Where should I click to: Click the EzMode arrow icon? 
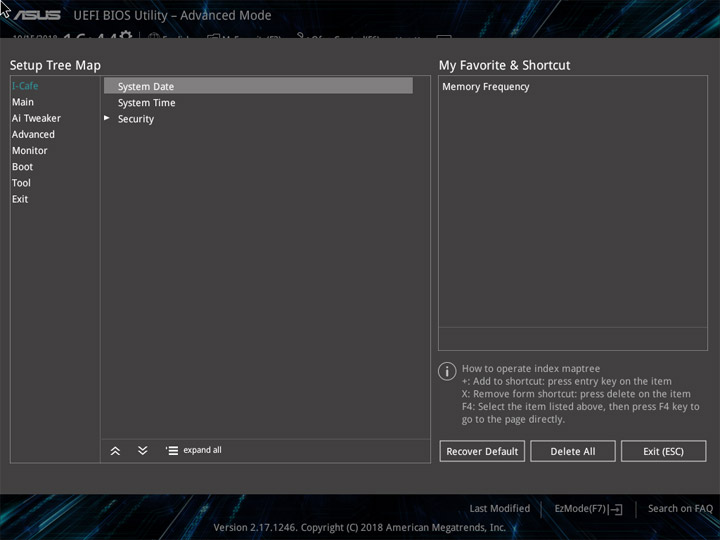[617, 509]
